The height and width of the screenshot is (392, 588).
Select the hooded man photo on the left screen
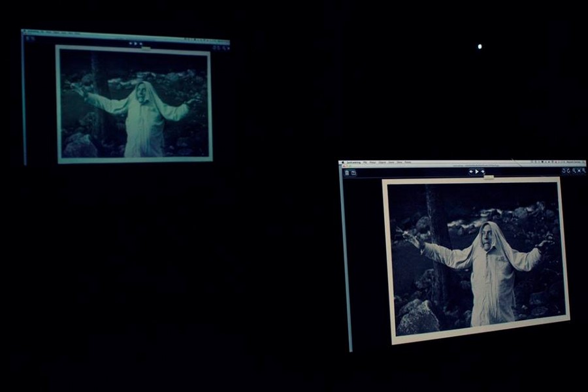[134, 105]
